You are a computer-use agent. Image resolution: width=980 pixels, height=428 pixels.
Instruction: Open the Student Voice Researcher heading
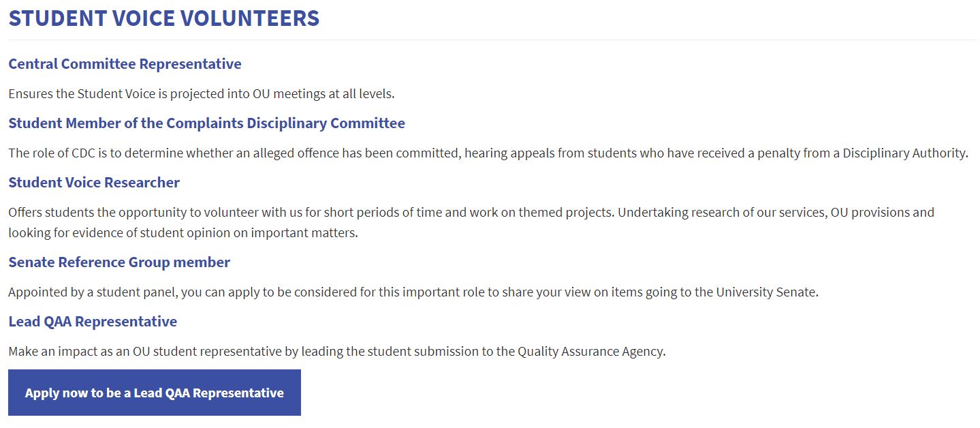(x=94, y=183)
